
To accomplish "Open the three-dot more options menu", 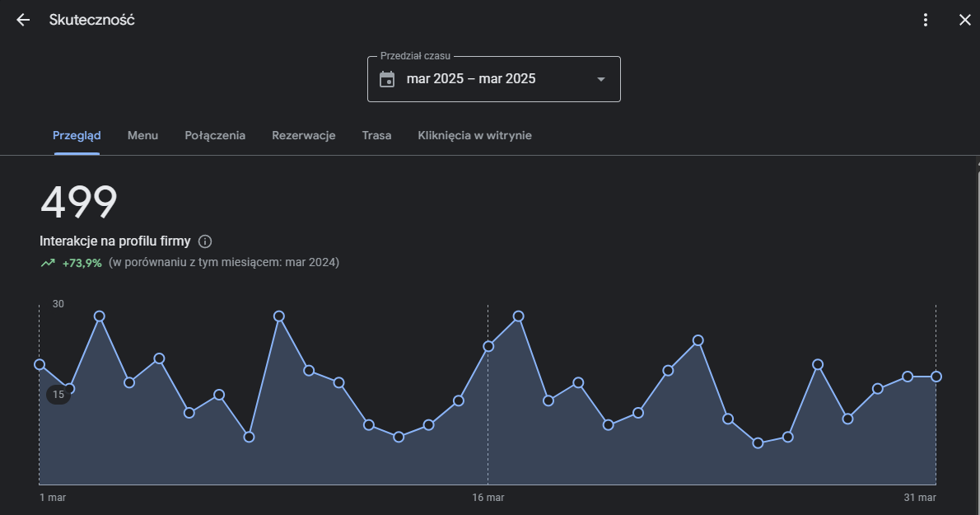I will pyautogui.click(x=926, y=20).
